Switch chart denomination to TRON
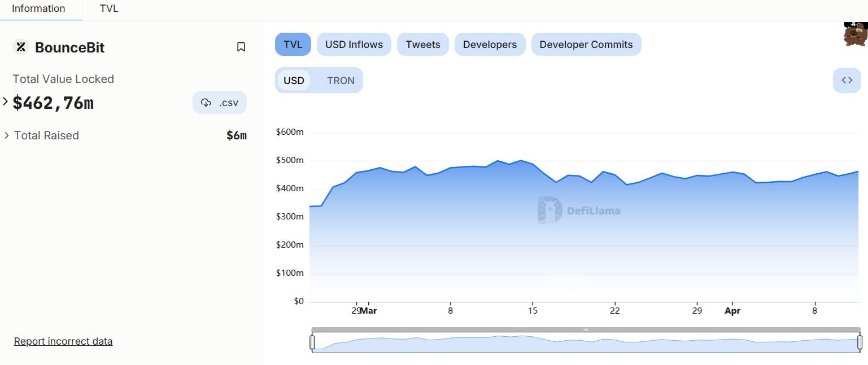The width and height of the screenshot is (868, 365). [x=341, y=80]
